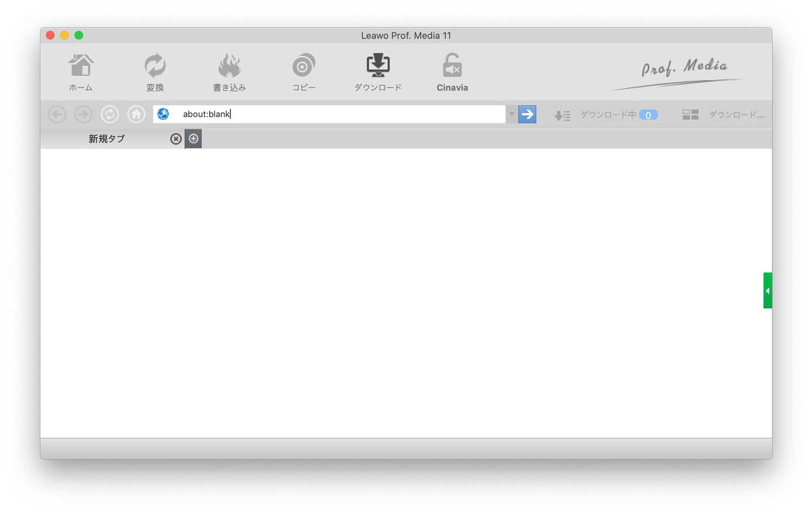The height and width of the screenshot is (512, 812).
Task: Expand the green side panel handle
Action: [x=767, y=291]
